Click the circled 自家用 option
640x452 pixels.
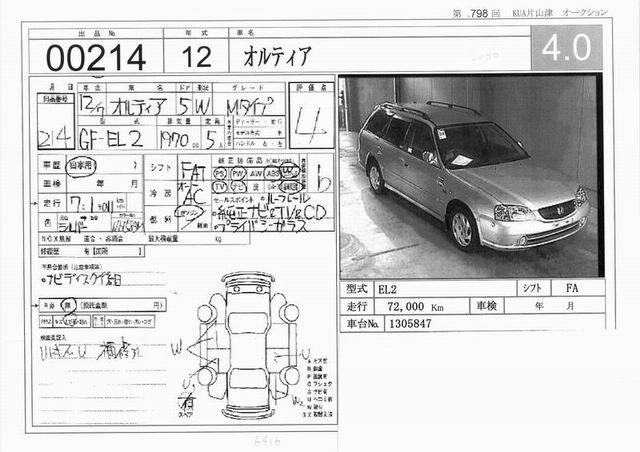click(81, 165)
